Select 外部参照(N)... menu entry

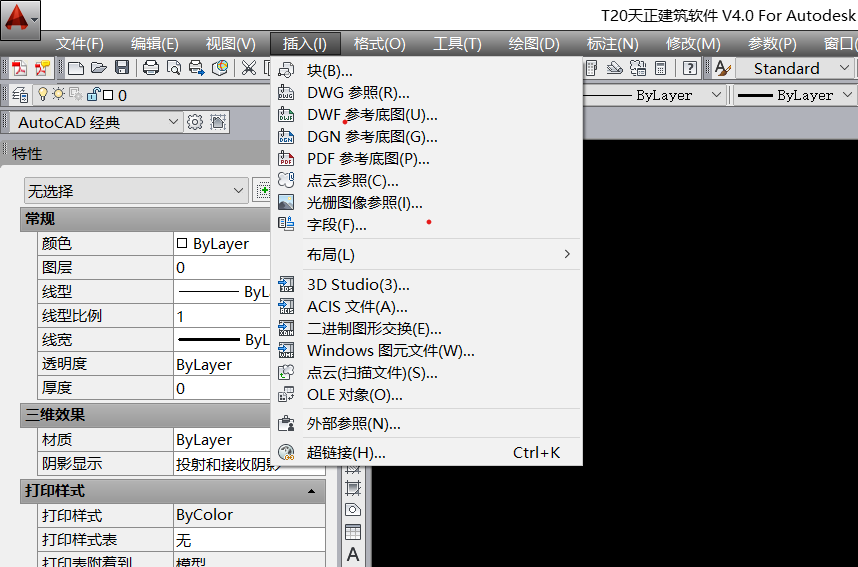[x=427, y=424]
